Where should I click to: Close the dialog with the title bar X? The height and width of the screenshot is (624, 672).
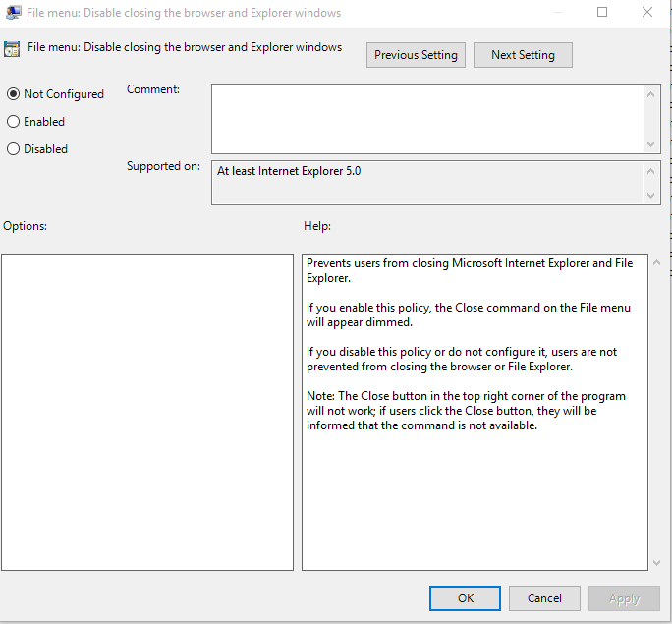click(647, 12)
